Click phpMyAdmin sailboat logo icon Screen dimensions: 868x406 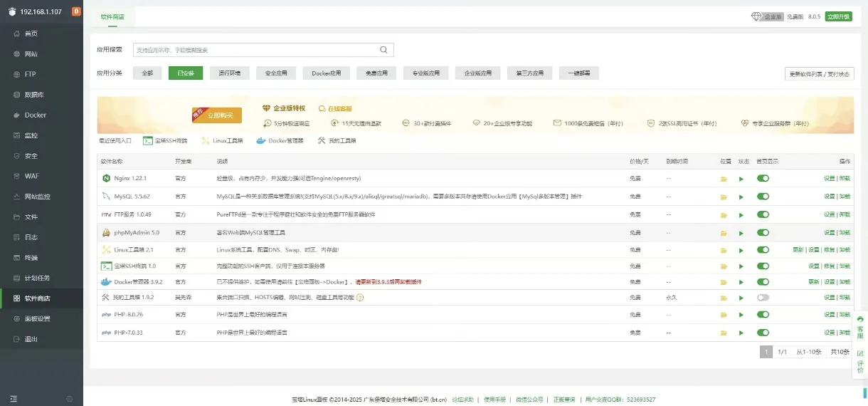(106, 232)
